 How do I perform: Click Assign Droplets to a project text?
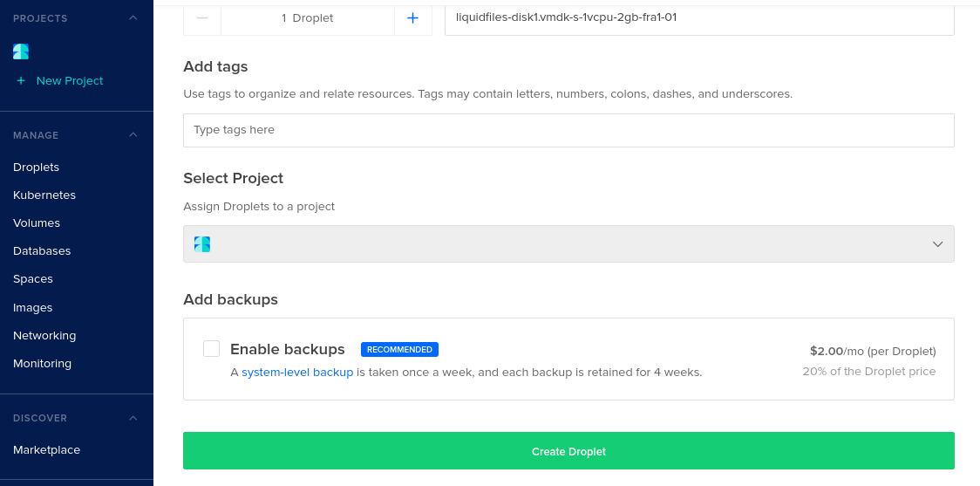[x=259, y=207]
